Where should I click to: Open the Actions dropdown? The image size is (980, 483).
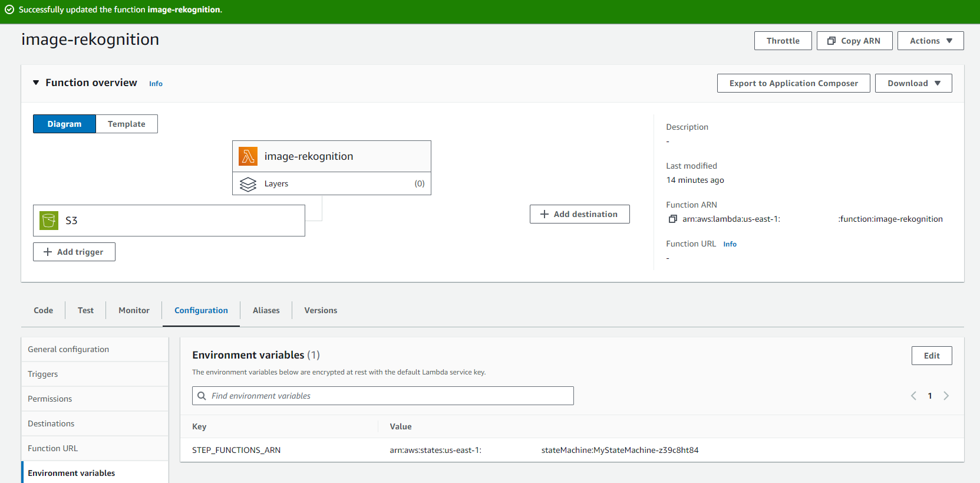tap(930, 41)
